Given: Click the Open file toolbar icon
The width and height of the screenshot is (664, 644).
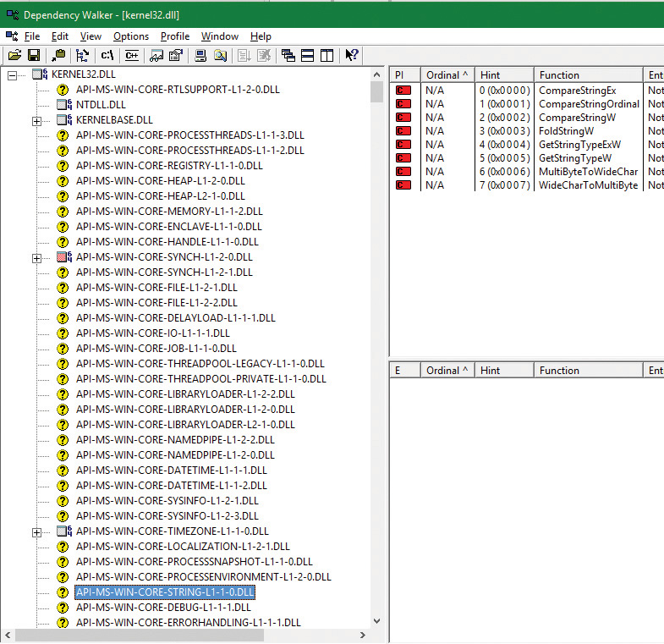Looking at the screenshot, I should (x=14, y=56).
